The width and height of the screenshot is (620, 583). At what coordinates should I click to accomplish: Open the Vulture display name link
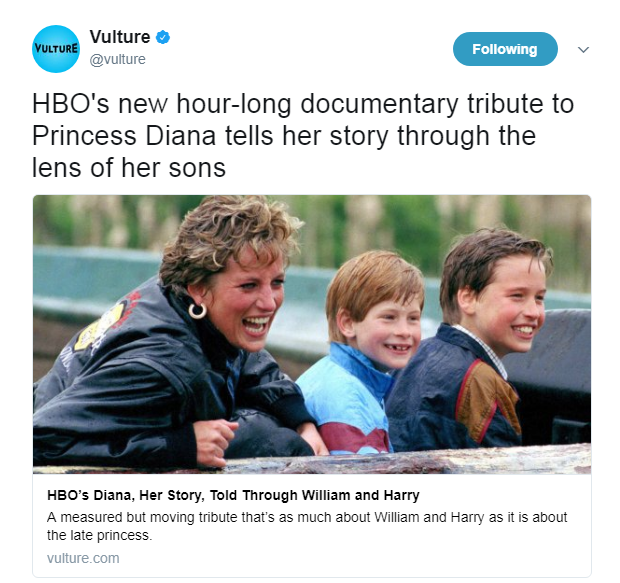120,37
